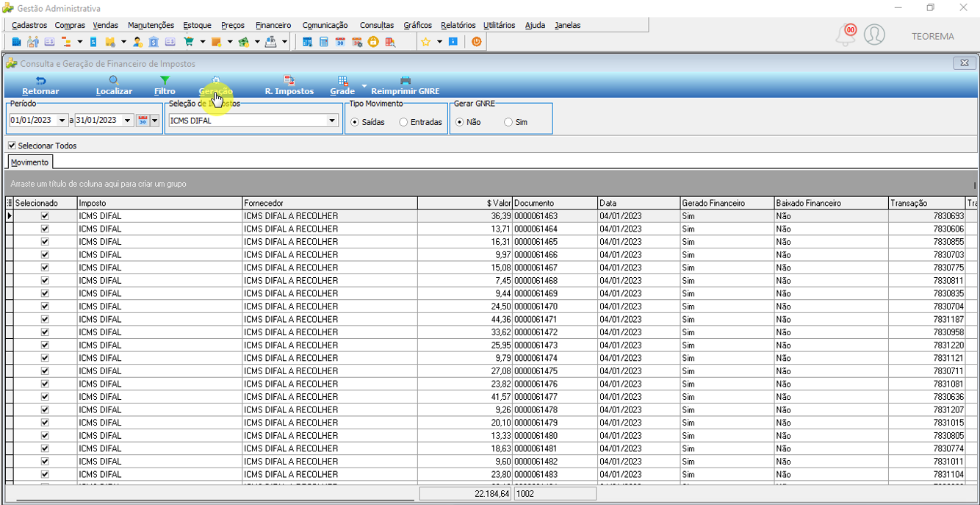This screenshot has height=505, width=980.
Task: Select Sim for Gerar GNRE
Action: point(508,122)
